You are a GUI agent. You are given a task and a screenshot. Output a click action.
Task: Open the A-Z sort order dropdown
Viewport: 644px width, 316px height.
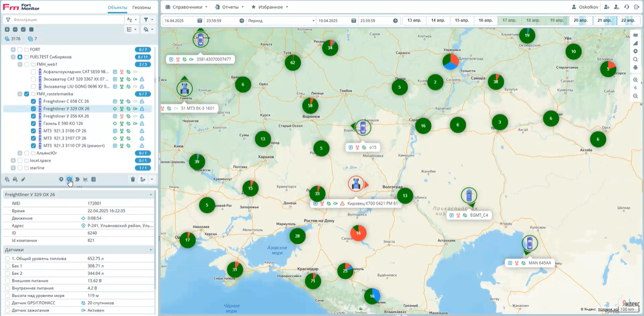pyautogui.click(x=132, y=20)
